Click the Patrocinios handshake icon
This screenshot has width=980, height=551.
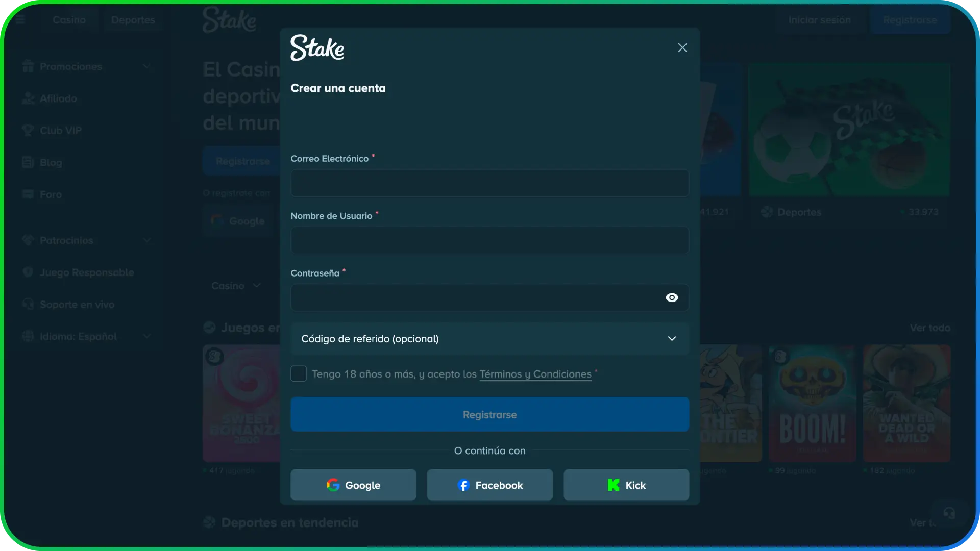pos(28,240)
